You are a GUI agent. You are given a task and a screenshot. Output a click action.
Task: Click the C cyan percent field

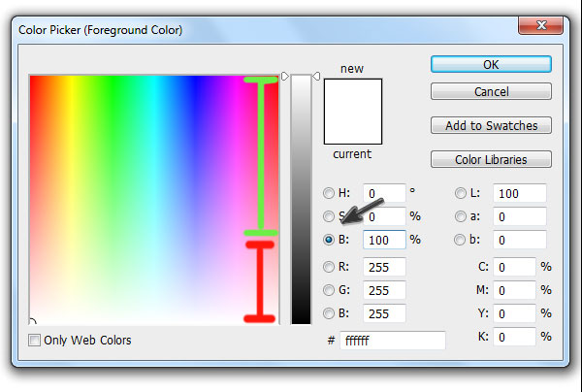point(514,267)
